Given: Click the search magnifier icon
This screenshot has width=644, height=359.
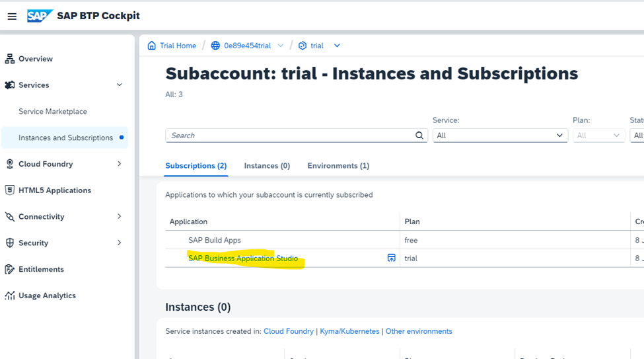Looking at the screenshot, I should 419,136.
